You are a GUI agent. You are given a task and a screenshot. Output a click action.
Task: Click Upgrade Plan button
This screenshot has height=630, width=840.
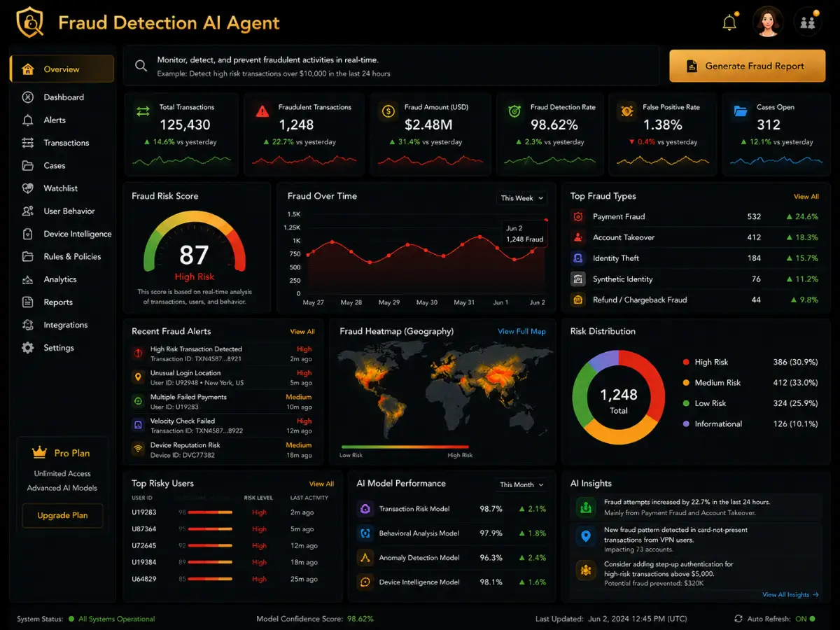pos(62,515)
